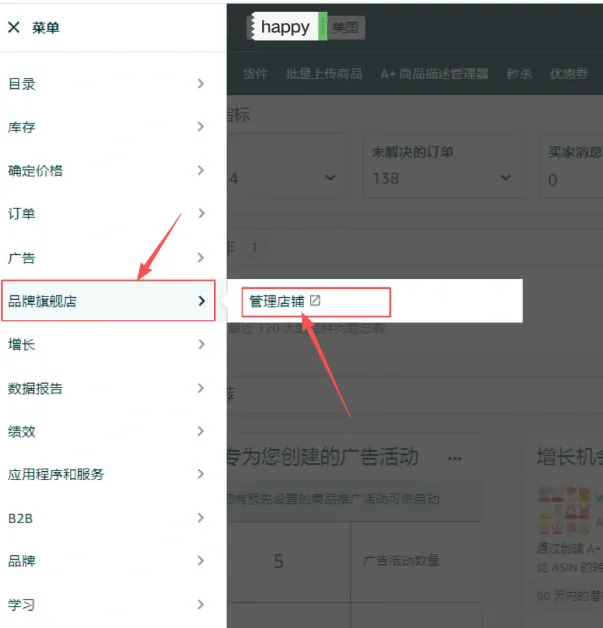Open the 未解决的订单 dropdown arrow
The height and width of the screenshot is (628, 603).
pyautogui.click(x=505, y=178)
